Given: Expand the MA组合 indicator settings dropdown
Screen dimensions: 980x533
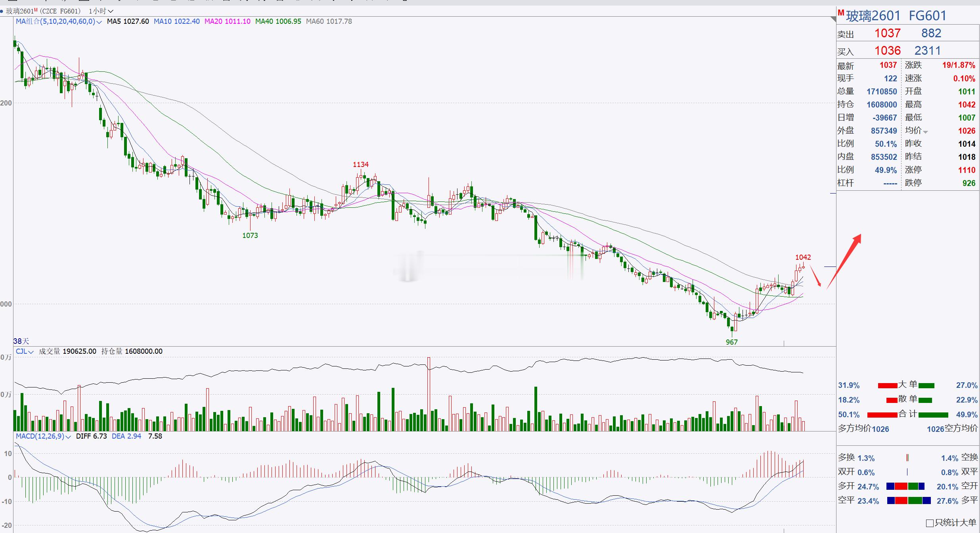Looking at the screenshot, I should [x=99, y=22].
